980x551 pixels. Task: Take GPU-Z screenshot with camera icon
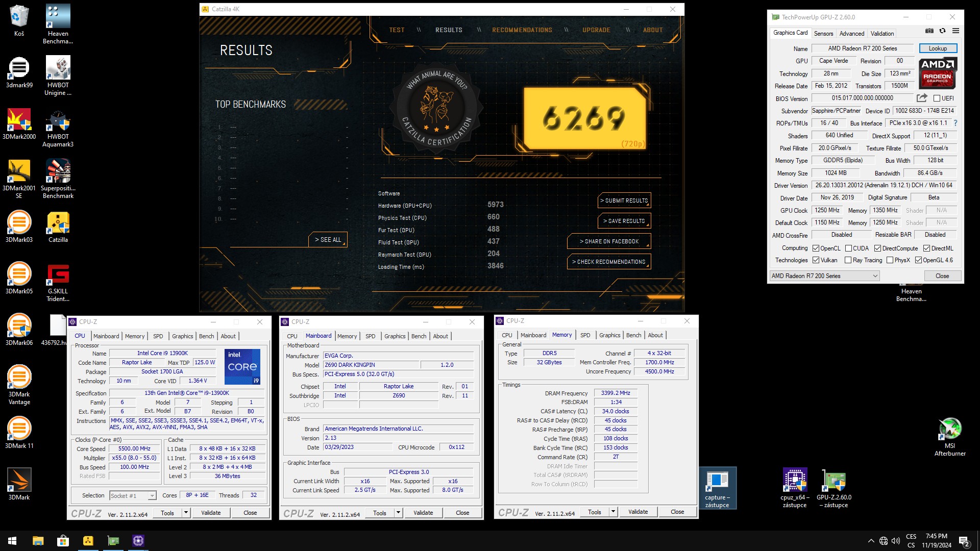pos(929,31)
